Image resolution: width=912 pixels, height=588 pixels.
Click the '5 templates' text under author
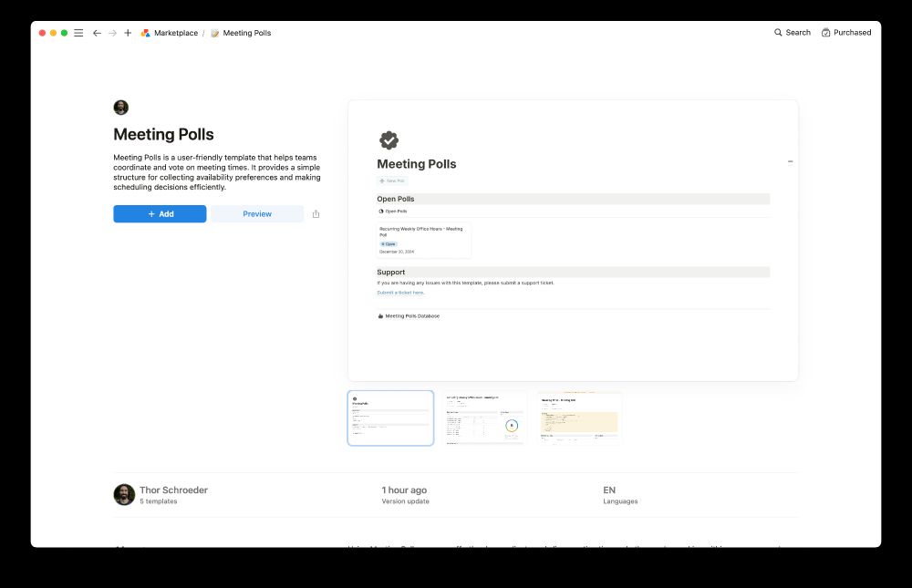tap(158, 501)
